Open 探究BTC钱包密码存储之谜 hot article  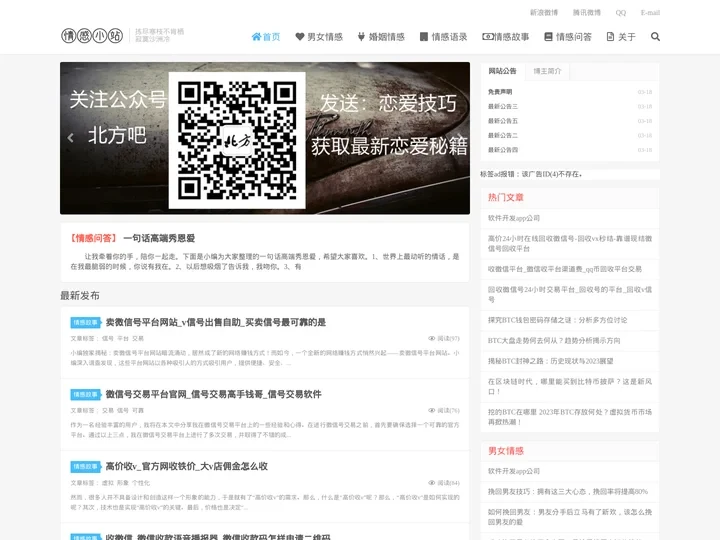point(557,320)
